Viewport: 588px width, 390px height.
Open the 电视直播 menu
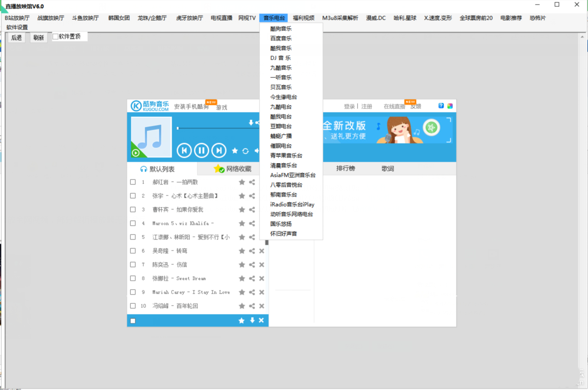pos(222,18)
